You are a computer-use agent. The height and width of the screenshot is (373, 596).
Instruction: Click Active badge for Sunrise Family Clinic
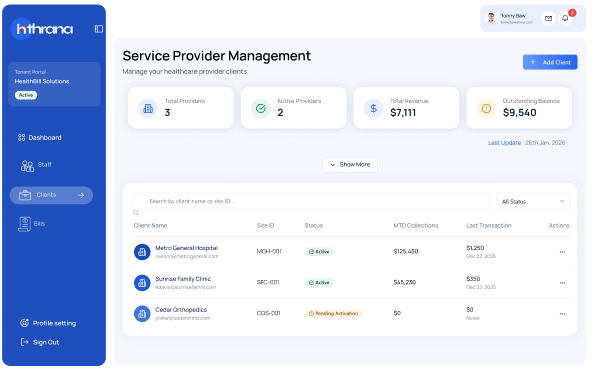tap(319, 283)
